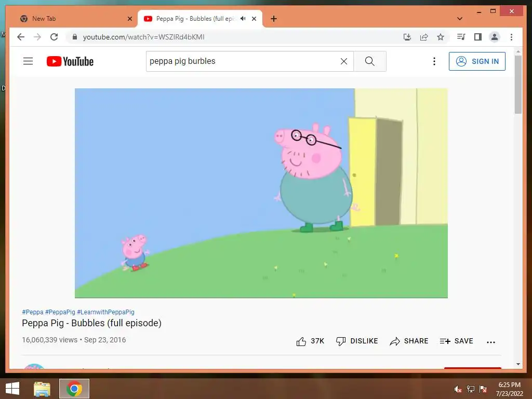Open YouTube hamburger guide menu
The height and width of the screenshot is (399, 532).
pos(28,61)
